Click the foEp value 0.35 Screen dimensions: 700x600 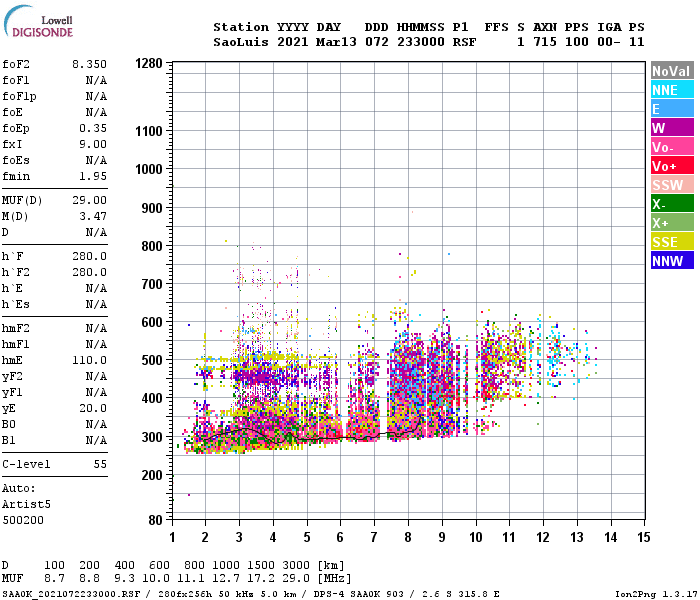[93, 128]
